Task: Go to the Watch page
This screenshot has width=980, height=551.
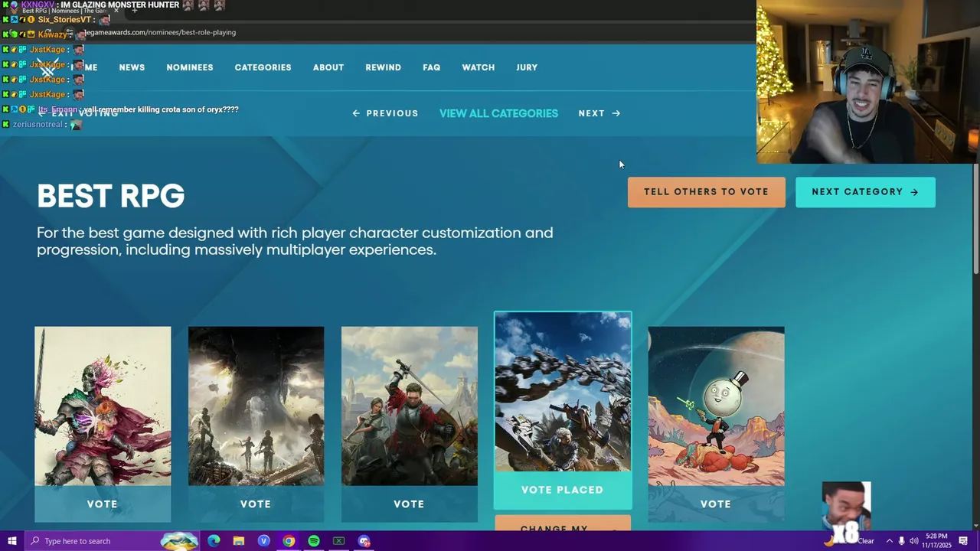Action: click(479, 67)
